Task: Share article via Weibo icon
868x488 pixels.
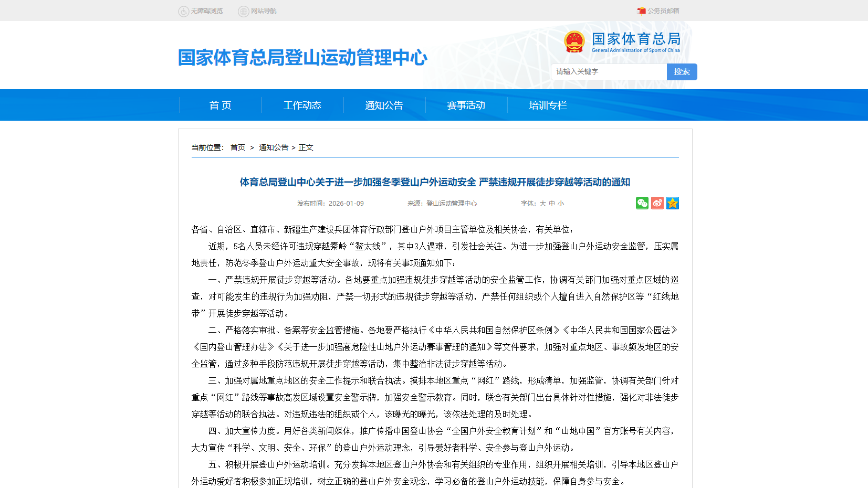Action: point(657,203)
